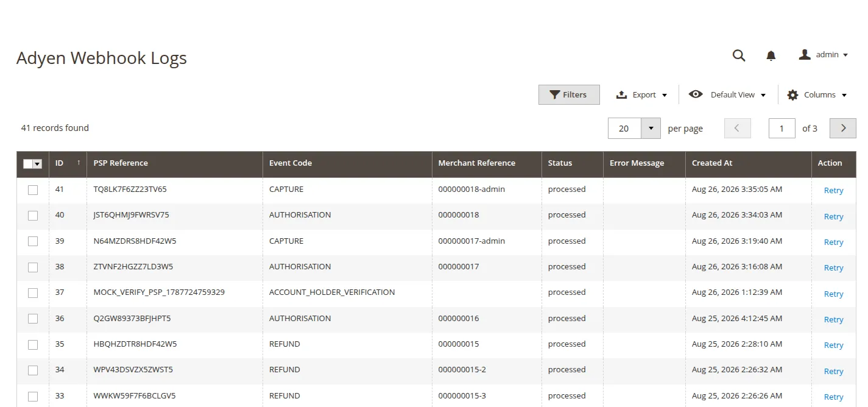Sort by the Event Code column
Viewport: 868px width, 407px height.
click(x=347, y=163)
